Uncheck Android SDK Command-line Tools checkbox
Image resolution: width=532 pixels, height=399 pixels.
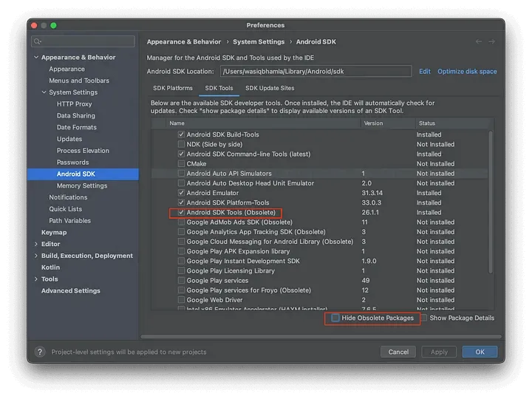tap(181, 154)
